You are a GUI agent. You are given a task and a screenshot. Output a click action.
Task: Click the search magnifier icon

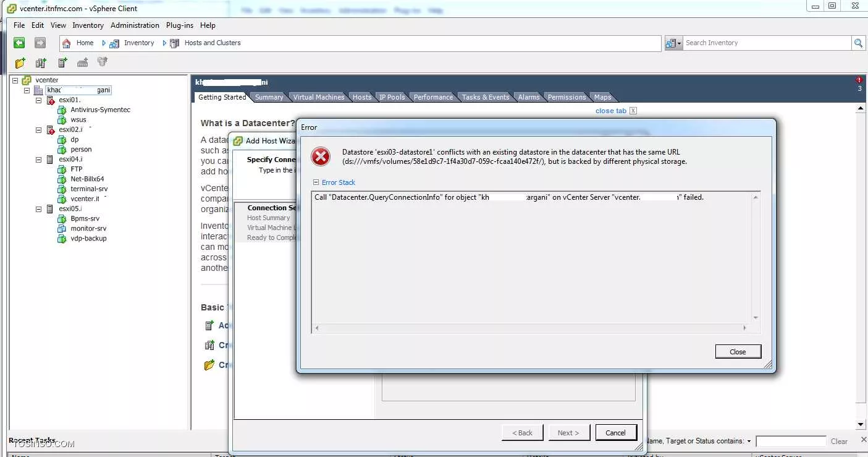[858, 43]
